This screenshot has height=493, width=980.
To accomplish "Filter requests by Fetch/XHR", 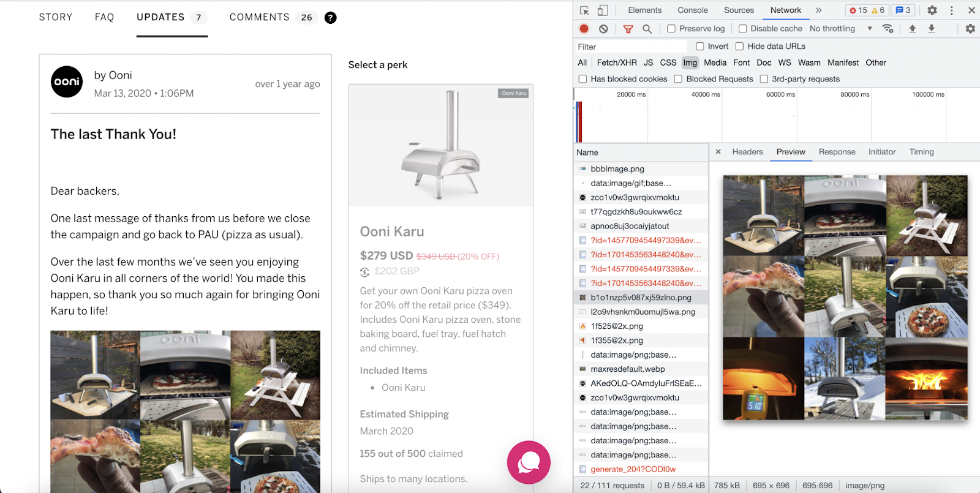I will click(617, 62).
